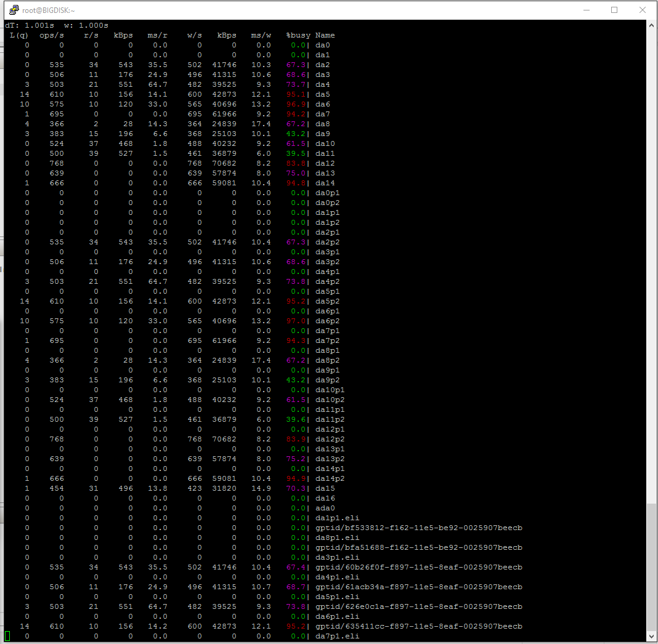Image resolution: width=658 pixels, height=644 pixels.
Task: Select the da7 device name
Action: (x=323, y=114)
